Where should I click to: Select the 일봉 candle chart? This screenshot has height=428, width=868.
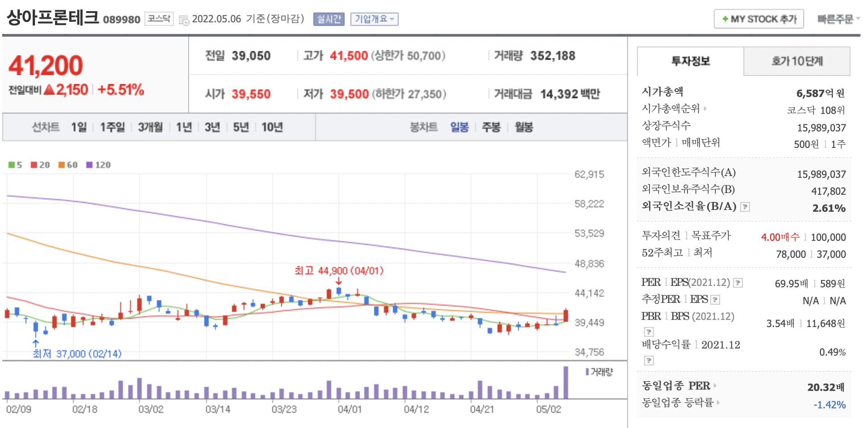[459, 127]
